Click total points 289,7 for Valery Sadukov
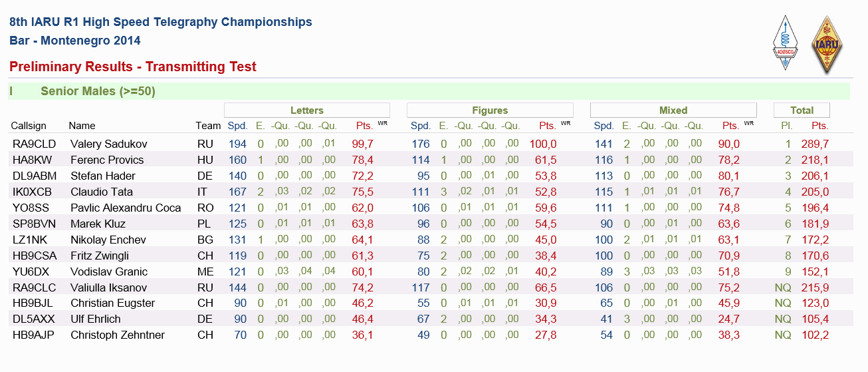This screenshot has width=868, height=372. [815, 144]
